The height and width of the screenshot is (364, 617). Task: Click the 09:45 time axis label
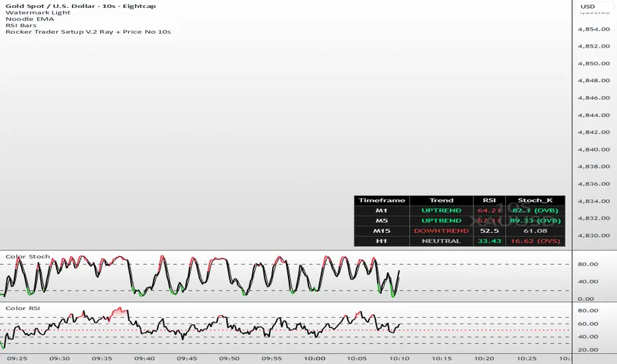click(x=187, y=359)
